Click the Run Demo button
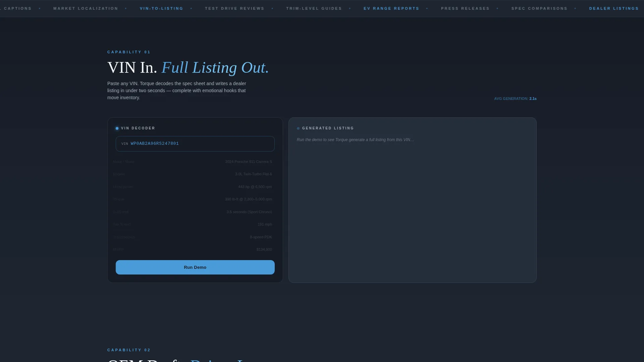The width and height of the screenshot is (644, 362). tap(195, 267)
